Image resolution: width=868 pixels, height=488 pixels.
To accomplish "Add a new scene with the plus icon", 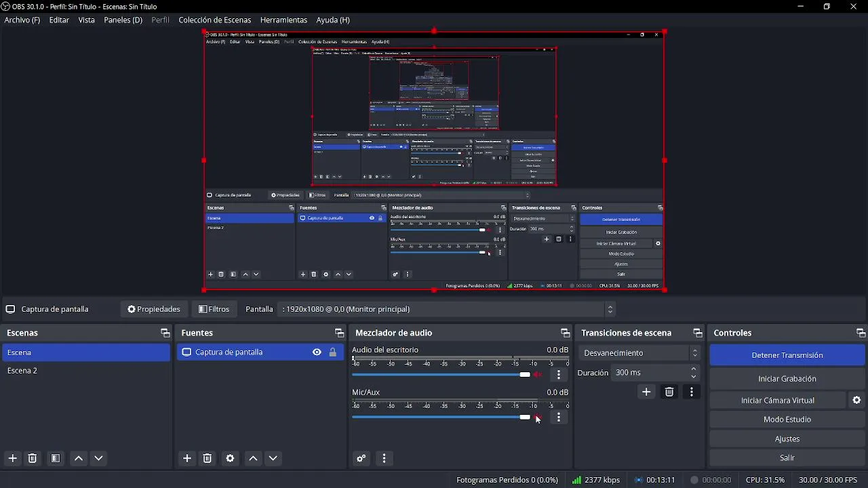I will 13,458.
